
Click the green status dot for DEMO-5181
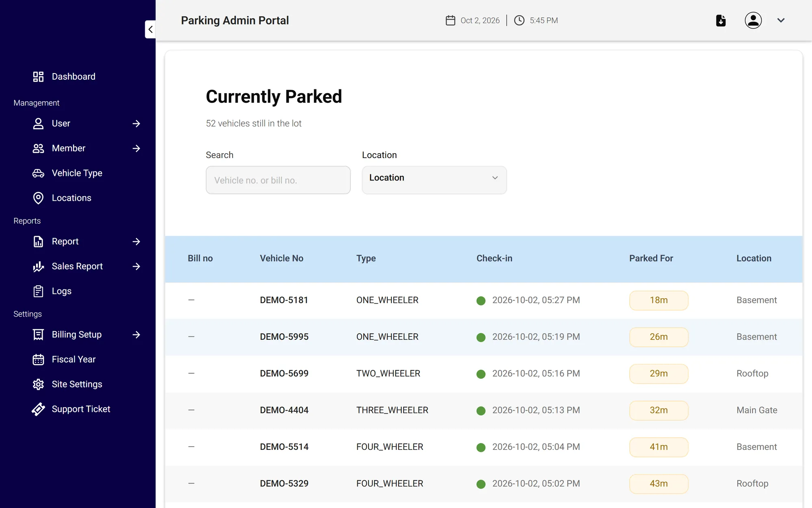pyautogui.click(x=481, y=301)
